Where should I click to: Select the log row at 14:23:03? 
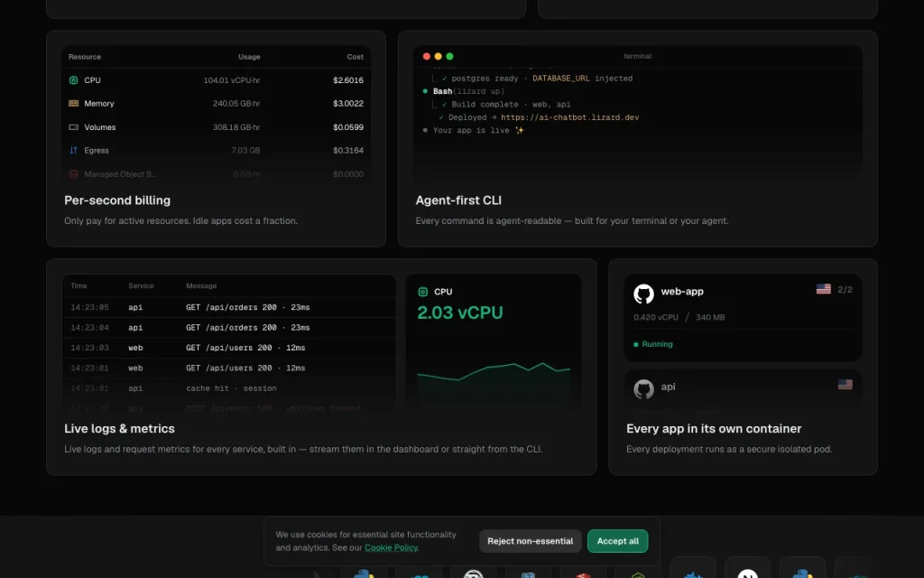pyautogui.click(x=229, y=348)
